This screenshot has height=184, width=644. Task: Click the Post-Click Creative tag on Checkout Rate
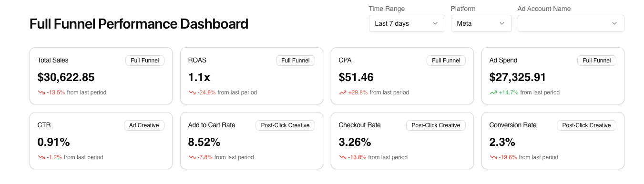[x=436, y=125]
